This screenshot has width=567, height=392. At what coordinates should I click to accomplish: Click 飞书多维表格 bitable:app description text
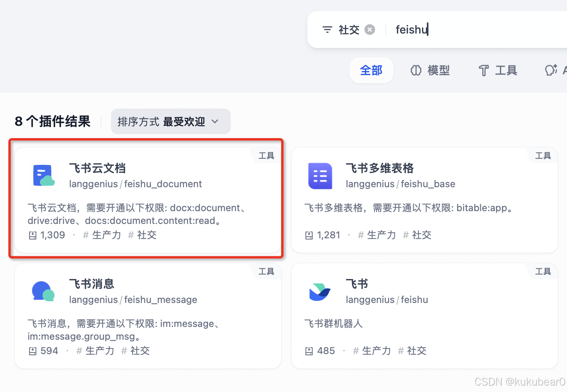click(x=408, y=208)
